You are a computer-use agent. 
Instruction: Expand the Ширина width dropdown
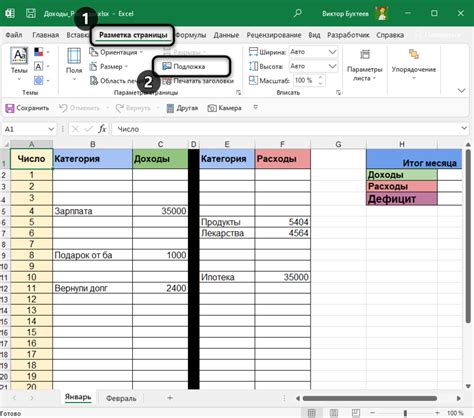tap(332, 52)
